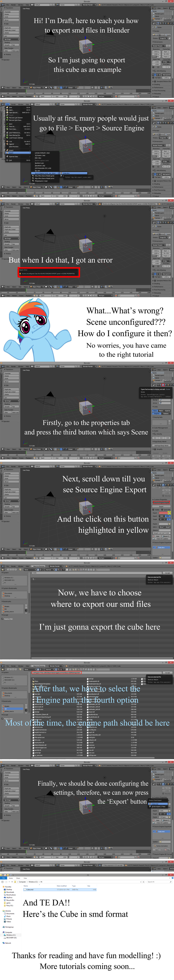
Task: Click the Music library icon in Explorer
Action: pos(5,916)
